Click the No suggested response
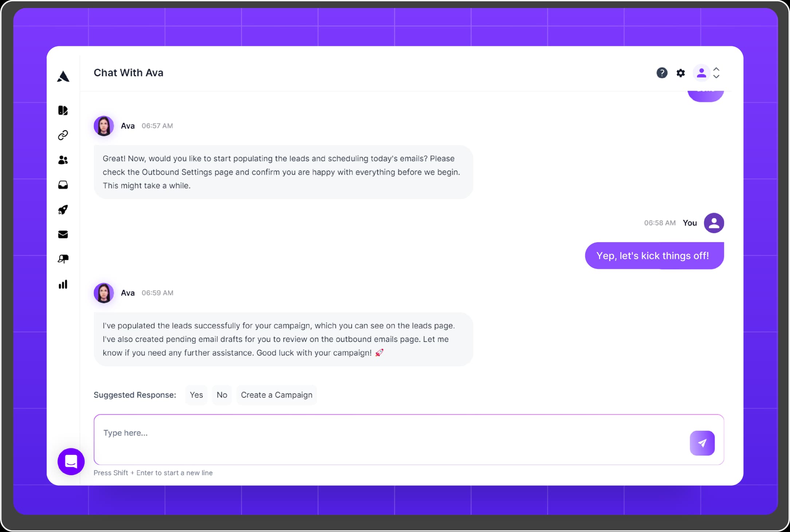The height and width of the screenshot is (532, 790). pyautogui.click(x=222, y=395)
